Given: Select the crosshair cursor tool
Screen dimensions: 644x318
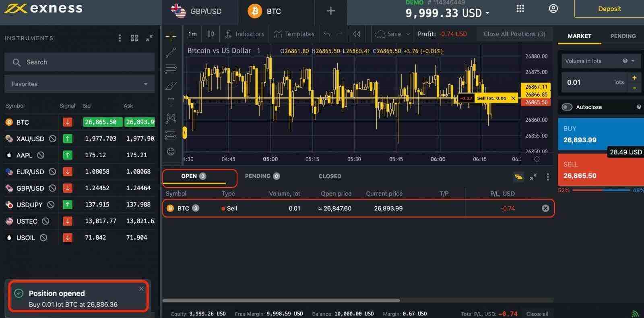Looking at the screenshot, I should (171, 36).
